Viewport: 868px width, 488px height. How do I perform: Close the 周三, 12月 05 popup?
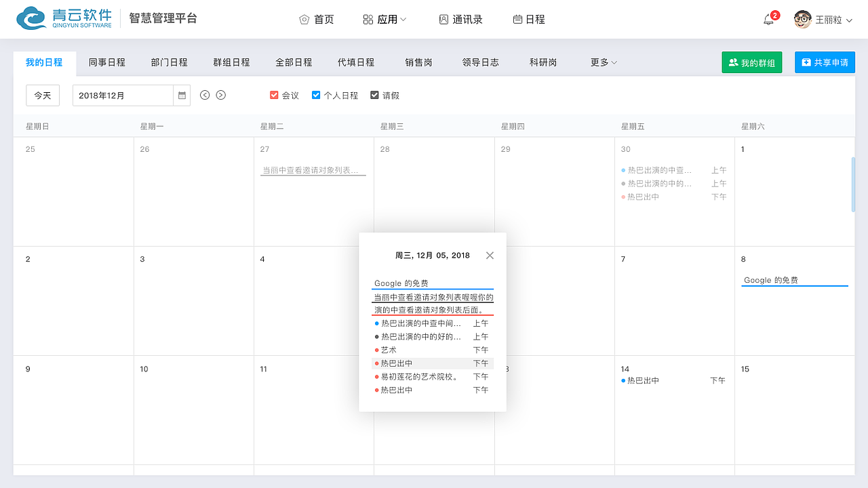click(x=490, y=256)
